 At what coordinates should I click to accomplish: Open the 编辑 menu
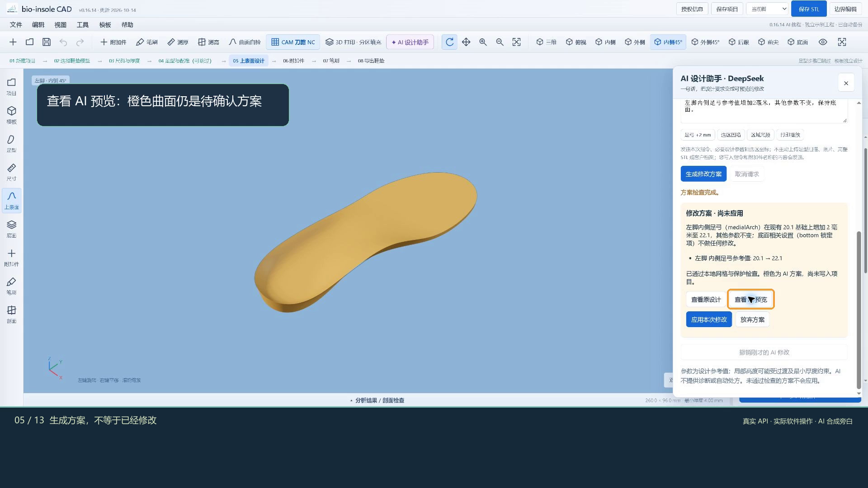coord(38,25)
